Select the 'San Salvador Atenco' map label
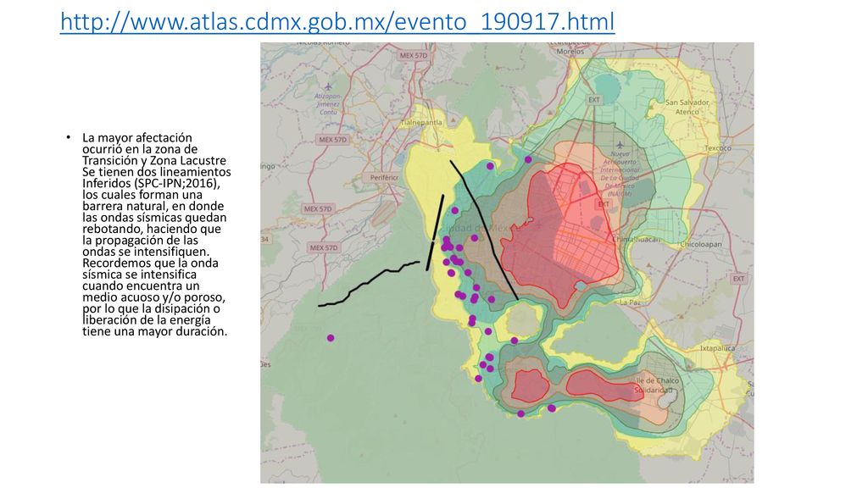This screenshot has height=488, width=868. (687, 107)
